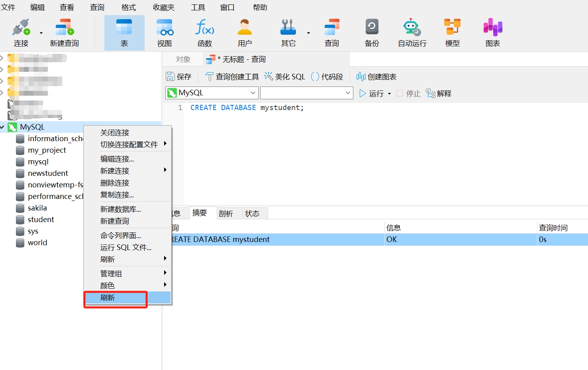Open the 文件 menu

[x=8, y=7]
